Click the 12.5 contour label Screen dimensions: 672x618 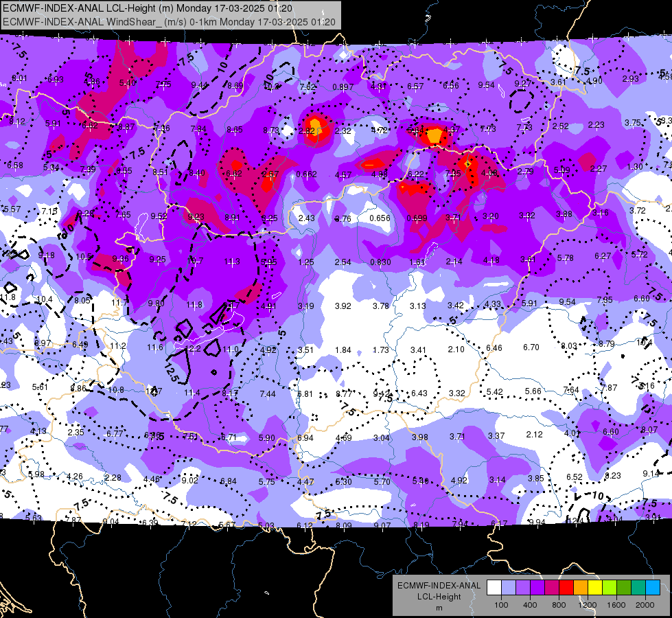(x=171, y=371)
